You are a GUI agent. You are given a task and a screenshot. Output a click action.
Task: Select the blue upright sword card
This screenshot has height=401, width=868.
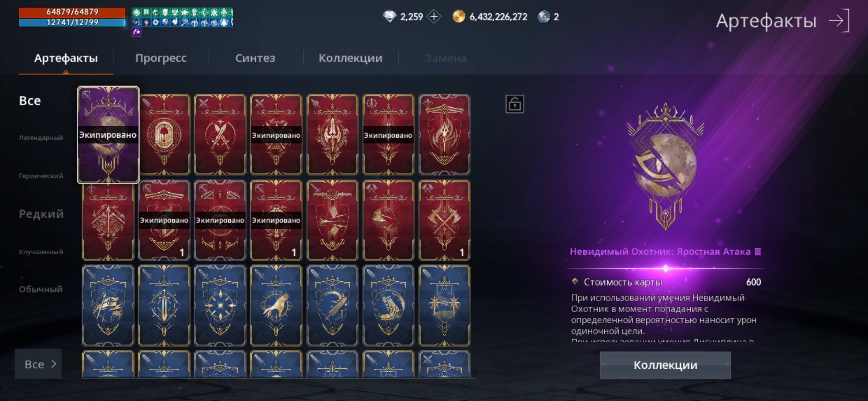point(164,306)
